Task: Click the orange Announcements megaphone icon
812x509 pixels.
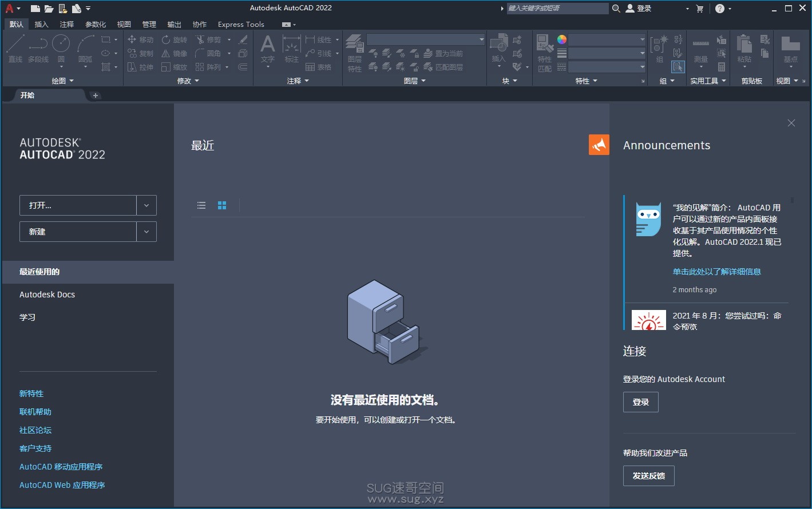Action: tap(599, 145)
